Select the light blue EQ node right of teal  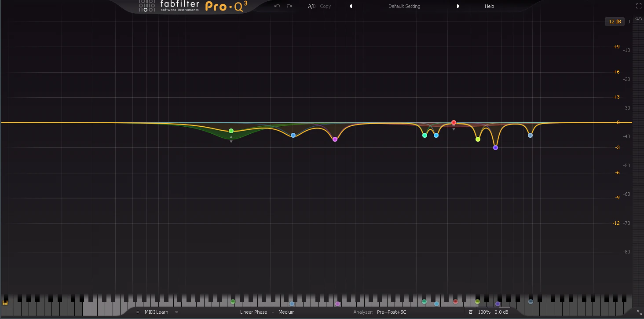(436, 135)
